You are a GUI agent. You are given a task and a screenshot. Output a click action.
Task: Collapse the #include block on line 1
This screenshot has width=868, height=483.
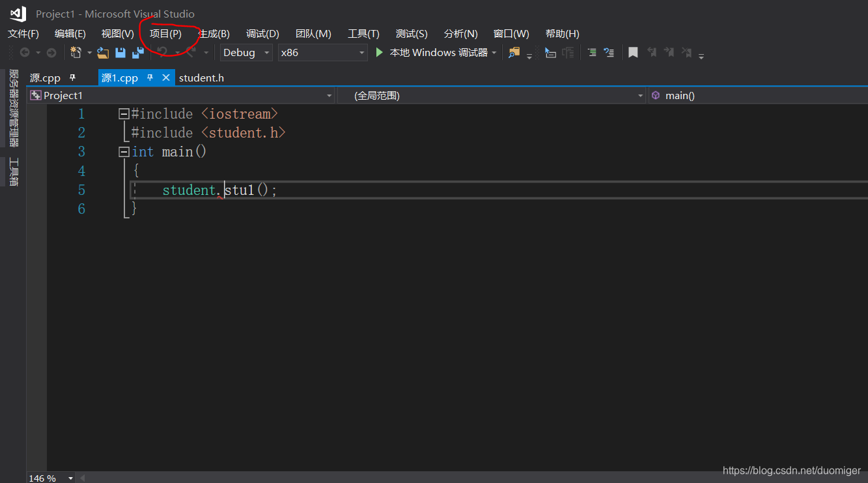[x=124, y=114]
